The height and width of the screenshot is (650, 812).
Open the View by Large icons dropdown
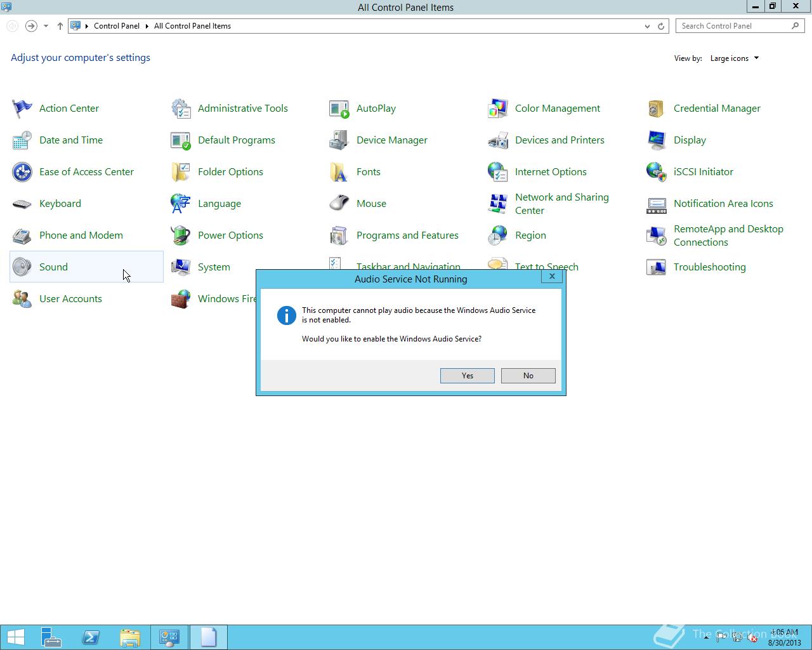coord(735,58)
